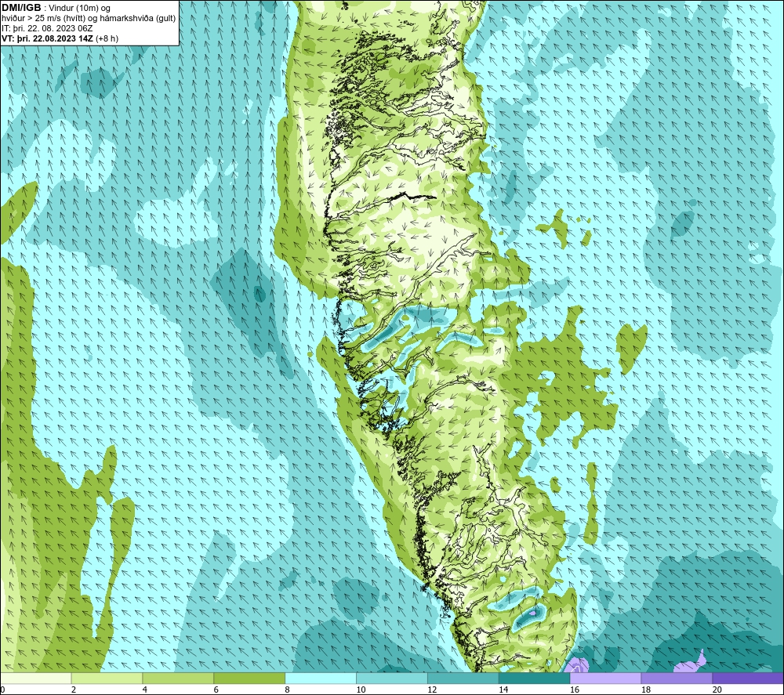Viewport: 784px width, 695px height.
Task: Click the 'IT: þri. 22. 08. 2023 06Z' line
Action: pos(47,28)
